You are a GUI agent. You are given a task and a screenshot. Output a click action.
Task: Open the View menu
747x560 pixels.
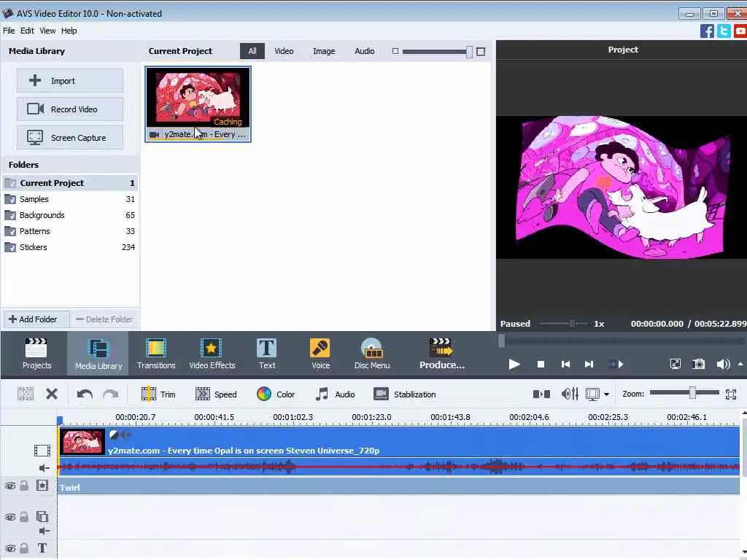[47, 31]
